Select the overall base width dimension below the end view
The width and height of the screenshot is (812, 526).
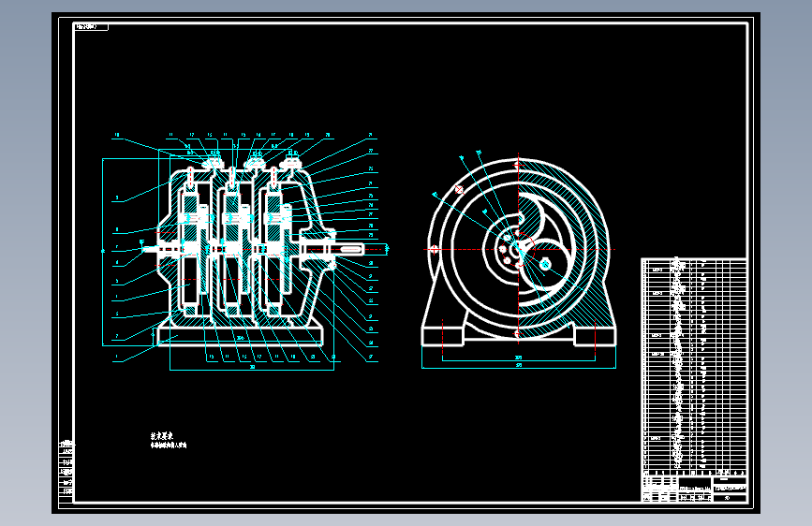tap(519, 366)
